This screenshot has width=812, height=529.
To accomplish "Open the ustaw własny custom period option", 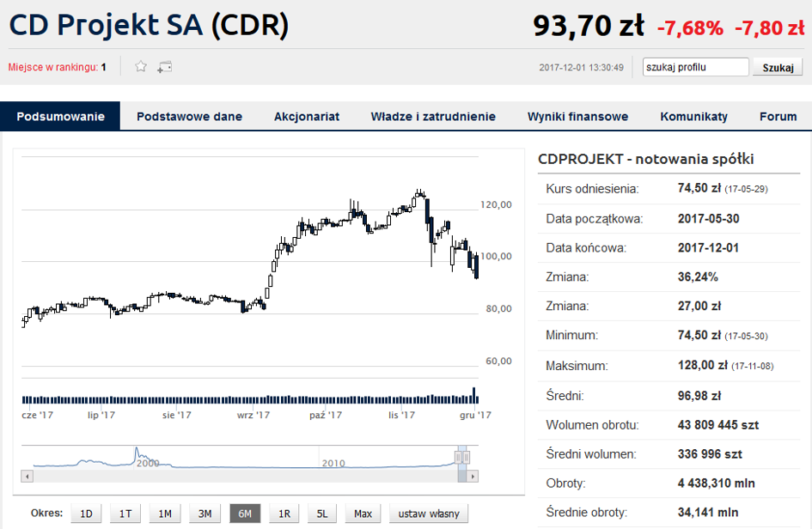I will pos(429,514).
